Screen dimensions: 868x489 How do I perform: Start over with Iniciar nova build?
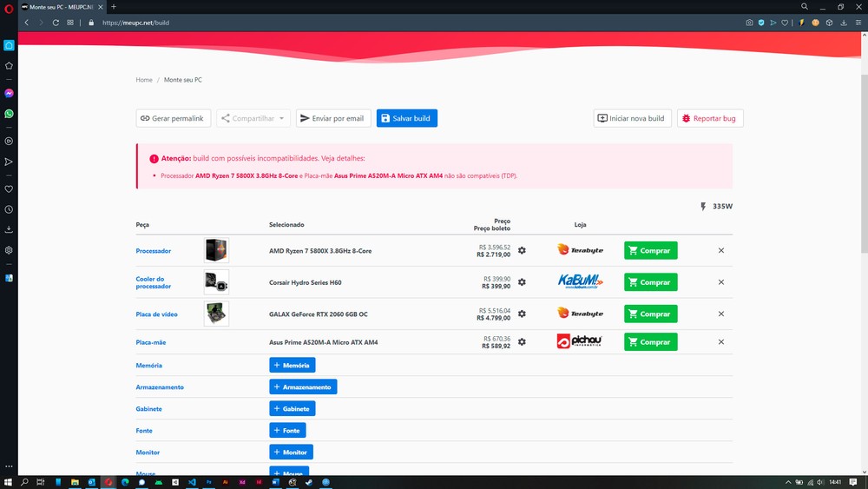click(632, 118)
